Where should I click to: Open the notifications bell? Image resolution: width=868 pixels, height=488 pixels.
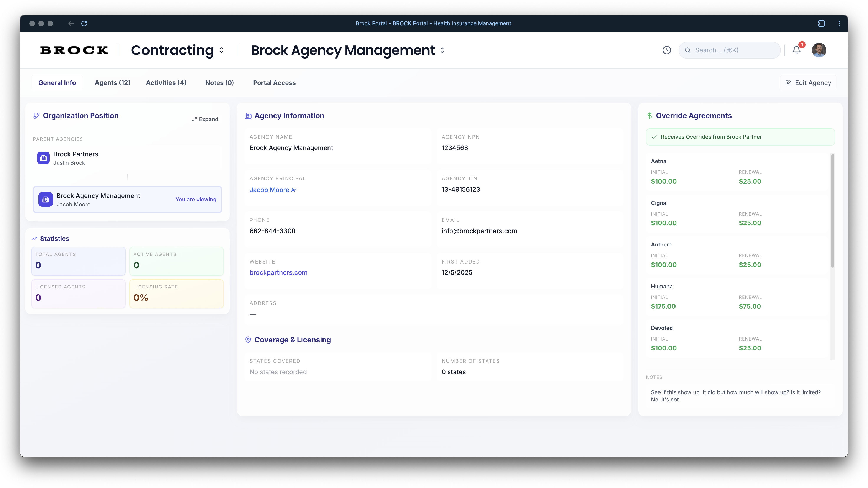pyautogui.click(x=796, y=50)
